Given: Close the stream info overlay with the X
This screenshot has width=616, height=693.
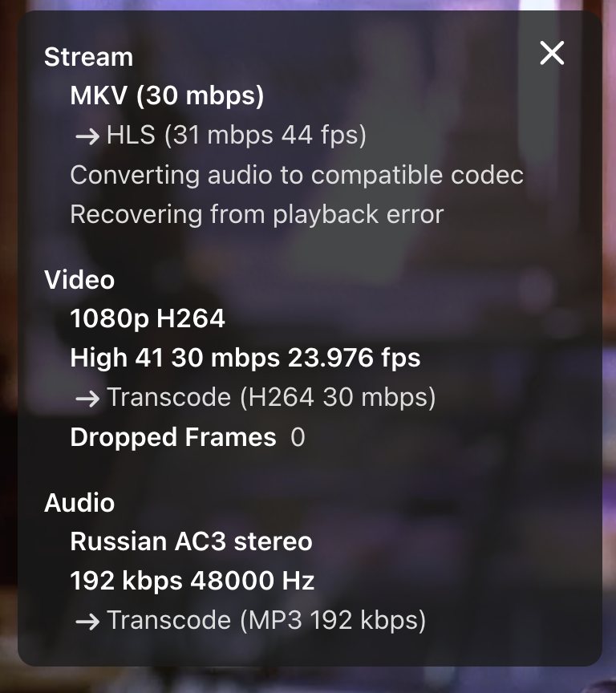Looking at the screenshot, I should (552, 54).
